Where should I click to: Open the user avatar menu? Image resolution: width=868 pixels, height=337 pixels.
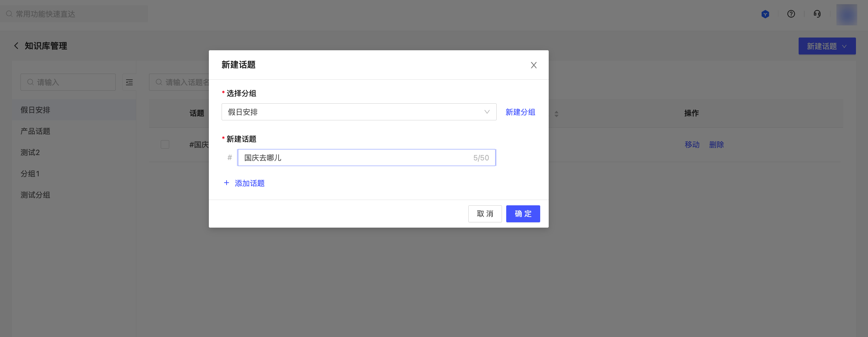coord(847,15)
